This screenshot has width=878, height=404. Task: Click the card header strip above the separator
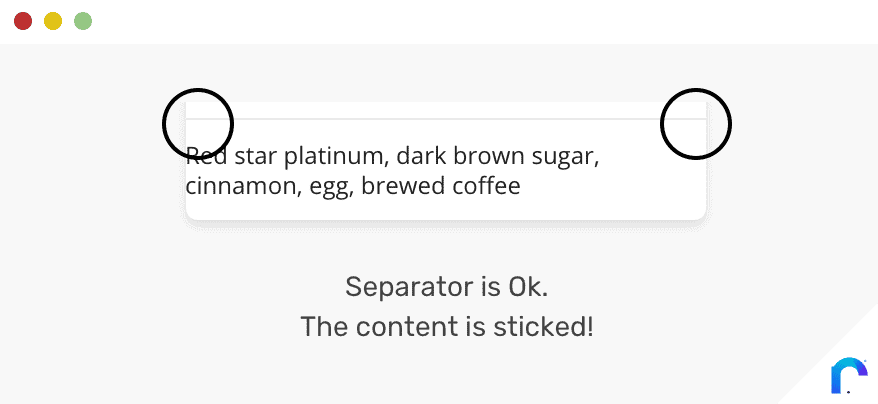click(446, 110)
